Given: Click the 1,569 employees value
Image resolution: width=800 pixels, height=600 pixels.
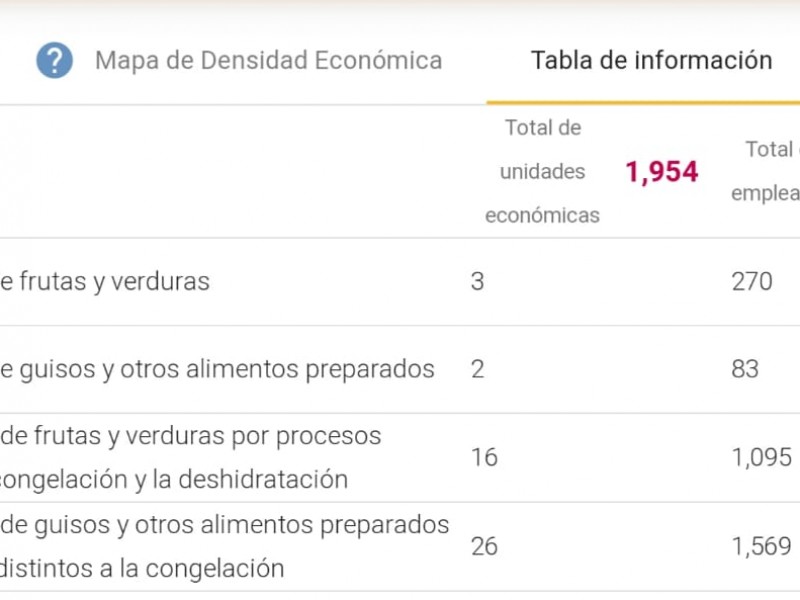Looking at the screenshot, I should (762, 546).
